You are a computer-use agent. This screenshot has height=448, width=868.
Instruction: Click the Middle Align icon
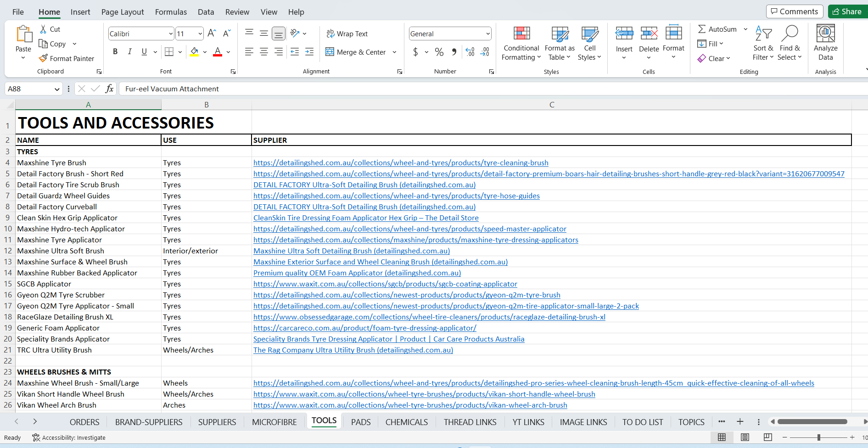[x=264, y=33]
